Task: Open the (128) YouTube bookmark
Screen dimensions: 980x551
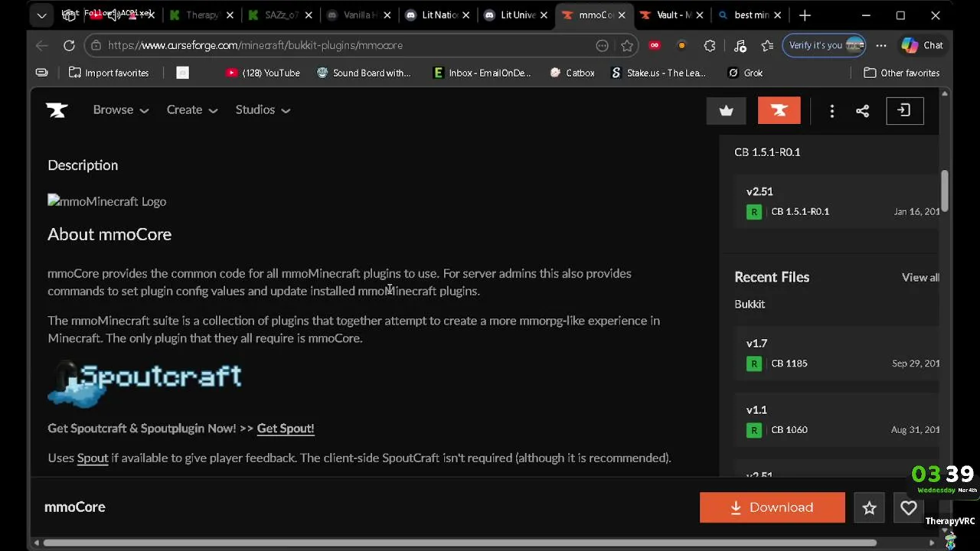Action: pyautogui.click(x=263, y=73)
